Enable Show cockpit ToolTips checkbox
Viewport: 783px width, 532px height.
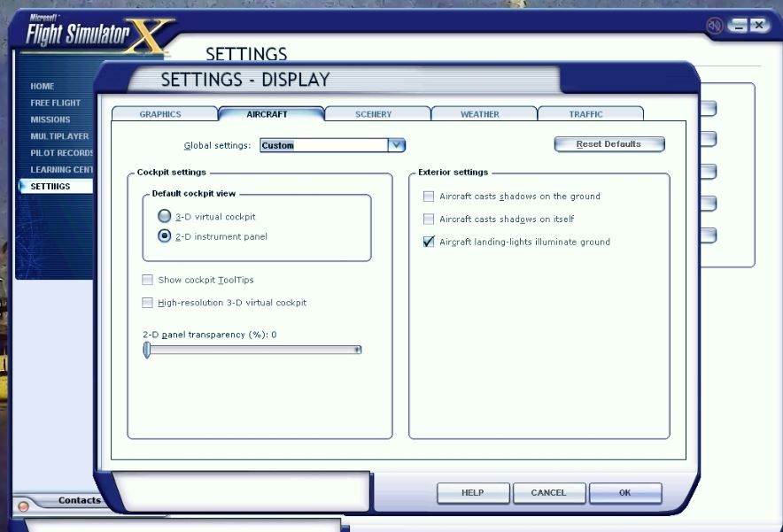[147, 280]
